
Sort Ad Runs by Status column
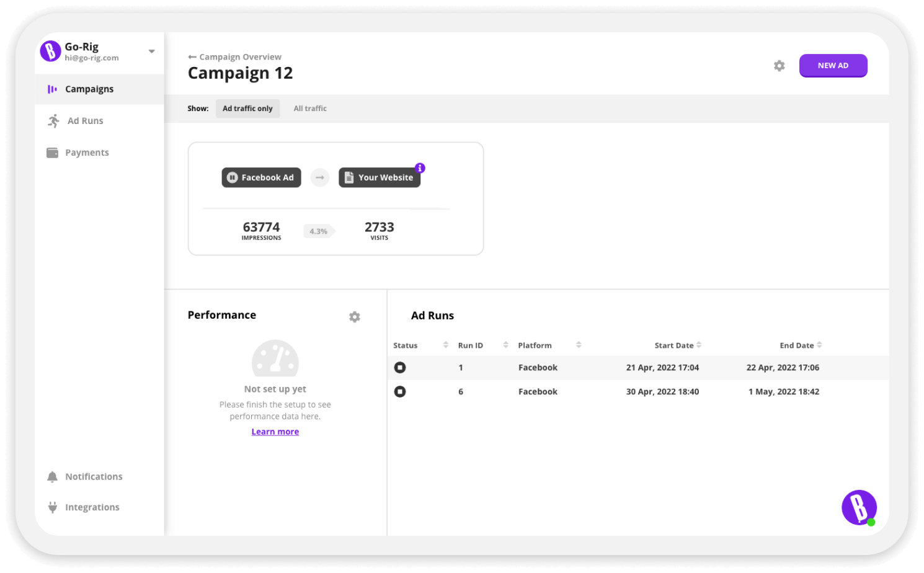pyautogui.click(x=445, y=345)
